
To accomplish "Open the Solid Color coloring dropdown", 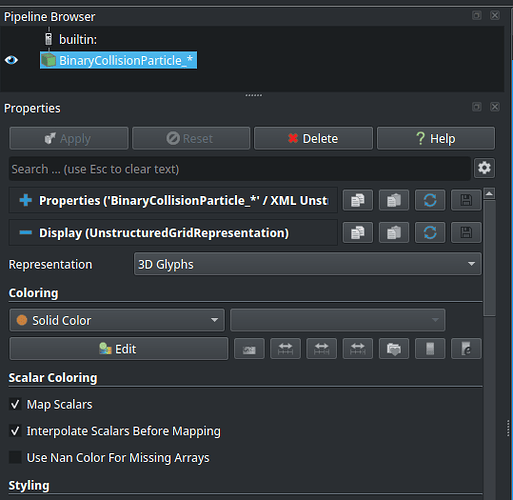I will point(117,320).
